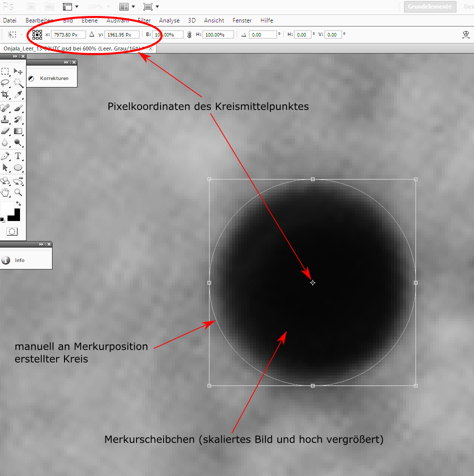Image resolution: width=474 pixels, height=476 pixels.
Task: Select the Lasso tool
Action: (x=5, y=82)
